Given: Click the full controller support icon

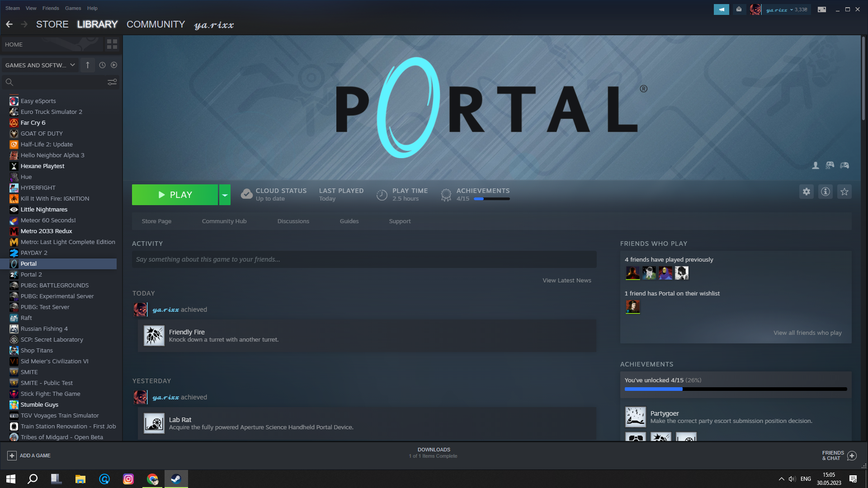Looking at the screenshot, I should pos(844,165).
